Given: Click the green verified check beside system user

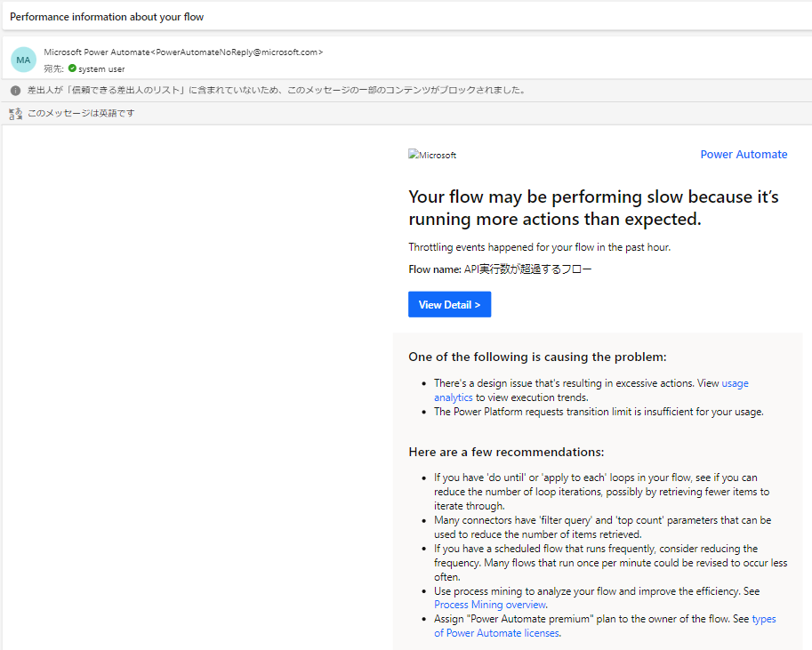Looking at the screenshot, I should tap(72, 68).
